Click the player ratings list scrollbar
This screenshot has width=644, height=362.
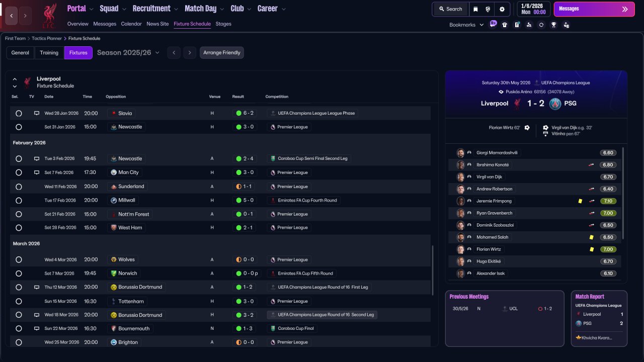[x=623, y=193]
